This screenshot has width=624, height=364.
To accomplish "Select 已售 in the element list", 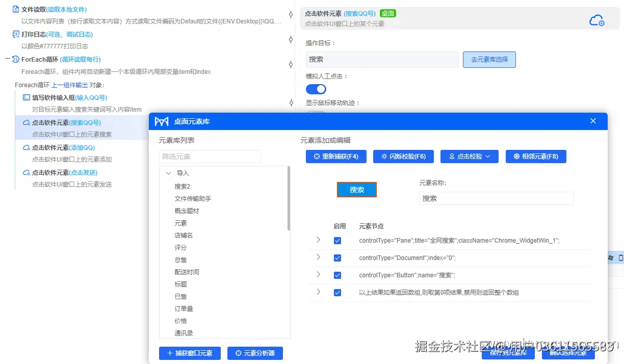I will [x=180, y=297].
